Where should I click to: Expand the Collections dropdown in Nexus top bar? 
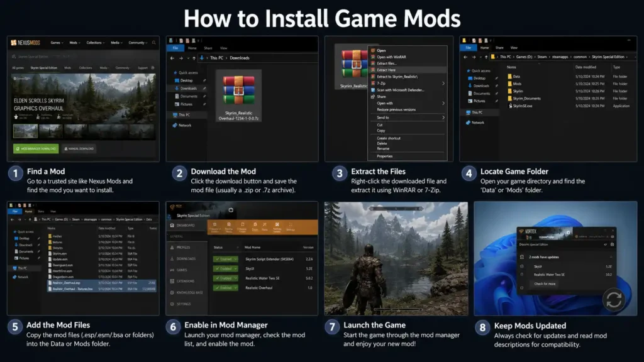(x=96, y=43)
